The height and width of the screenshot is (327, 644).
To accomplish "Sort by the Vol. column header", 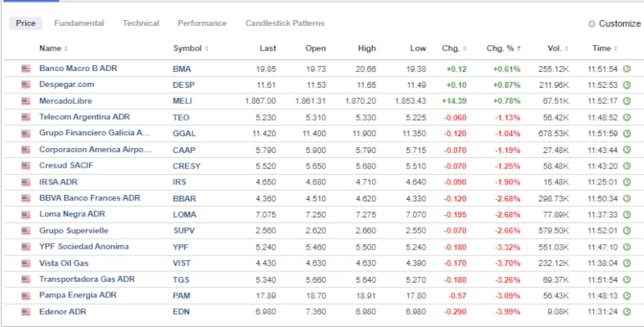I will click(554, 48).
